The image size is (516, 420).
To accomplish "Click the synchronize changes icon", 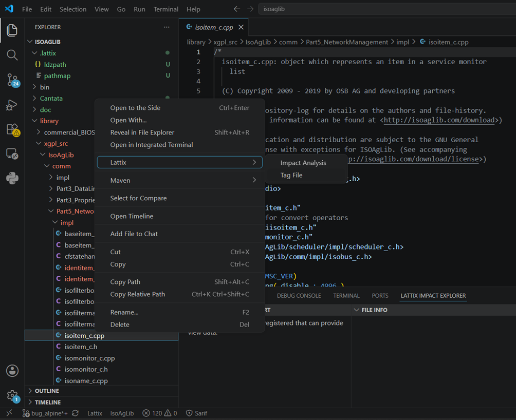I will (76, 413).
